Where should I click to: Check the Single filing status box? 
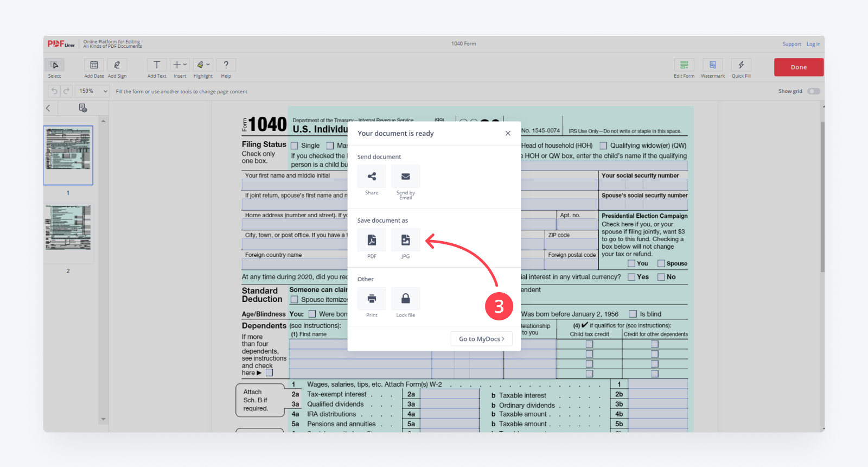295,146
